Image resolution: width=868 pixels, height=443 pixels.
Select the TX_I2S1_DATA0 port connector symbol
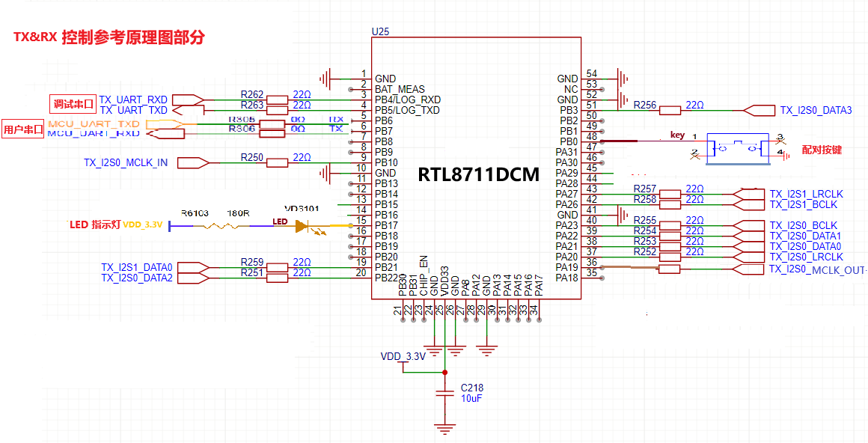192,267
